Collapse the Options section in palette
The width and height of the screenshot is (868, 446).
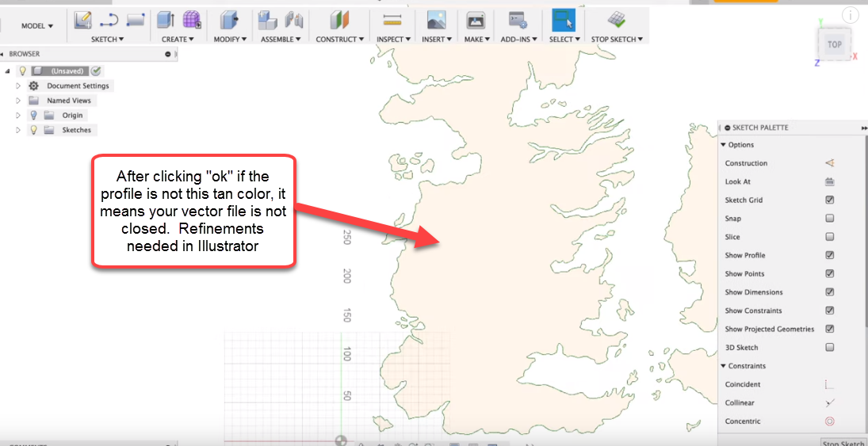[724, 145]
